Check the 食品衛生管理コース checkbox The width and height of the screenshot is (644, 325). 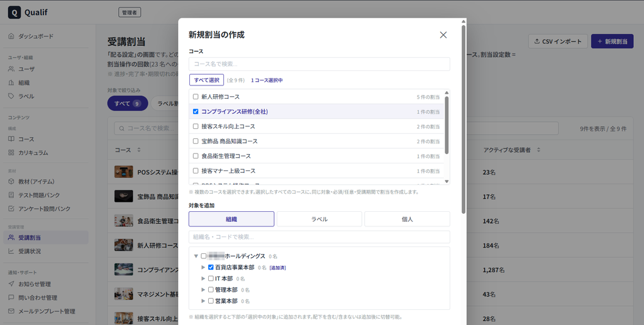tap(196, 156)
